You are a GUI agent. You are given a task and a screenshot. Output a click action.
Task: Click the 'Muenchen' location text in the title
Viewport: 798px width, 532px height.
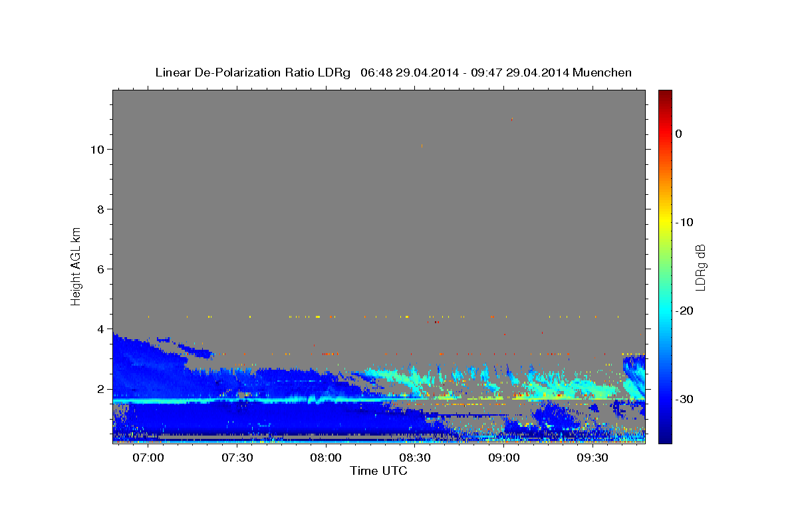point(604,72)
